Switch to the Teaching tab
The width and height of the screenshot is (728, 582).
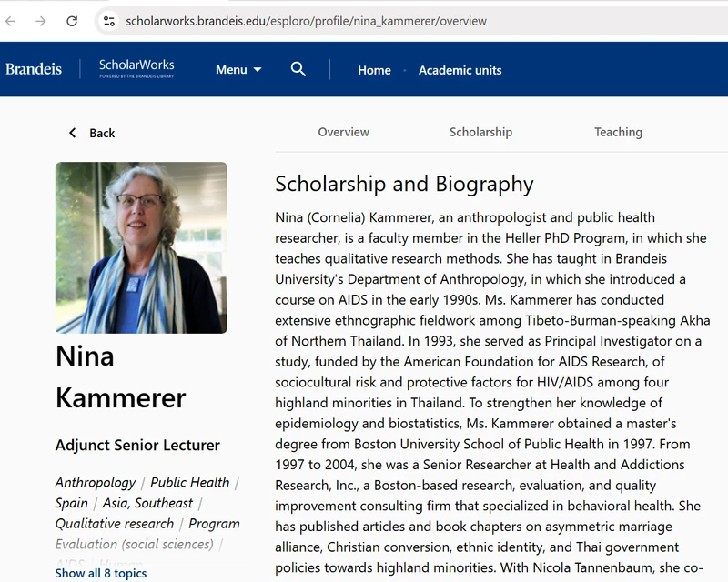point(619,132)
